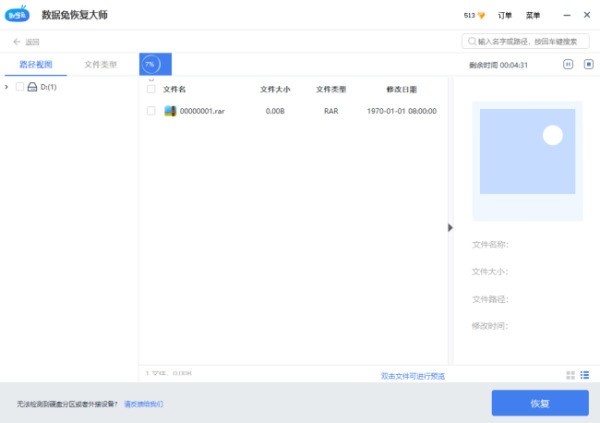The image size is (600, 423).
Task: Expand the D:(1) tree node
Action: (7, 87)
